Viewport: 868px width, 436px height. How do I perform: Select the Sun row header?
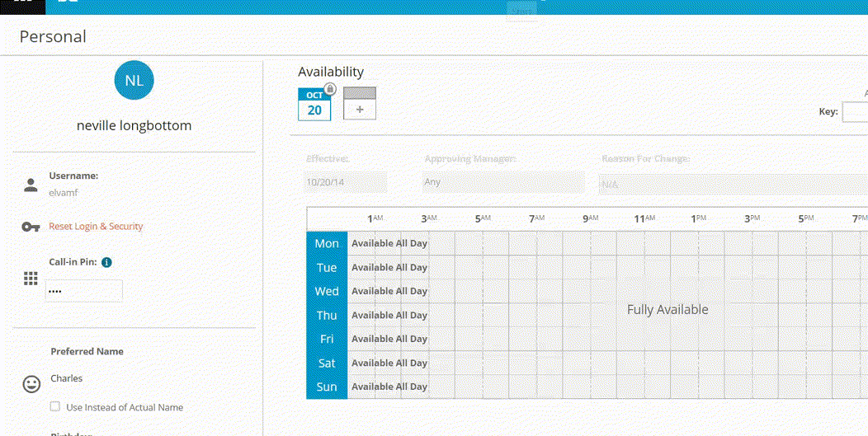pos(327,387)
